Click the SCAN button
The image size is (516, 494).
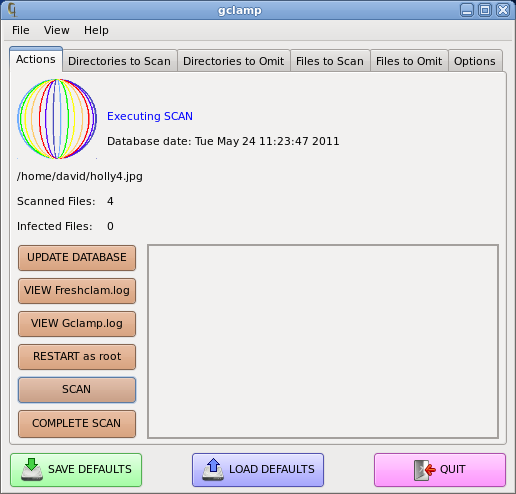(77, 390)
